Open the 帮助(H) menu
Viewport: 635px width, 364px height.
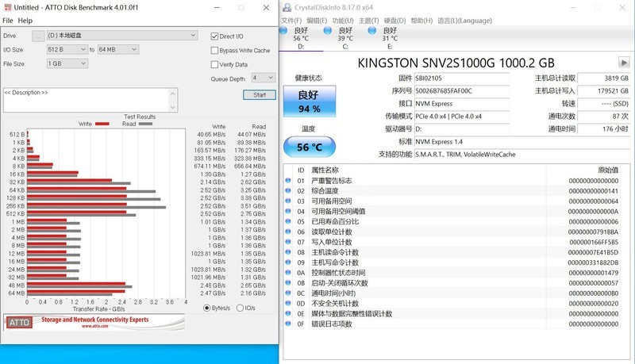tap(421, 21)
